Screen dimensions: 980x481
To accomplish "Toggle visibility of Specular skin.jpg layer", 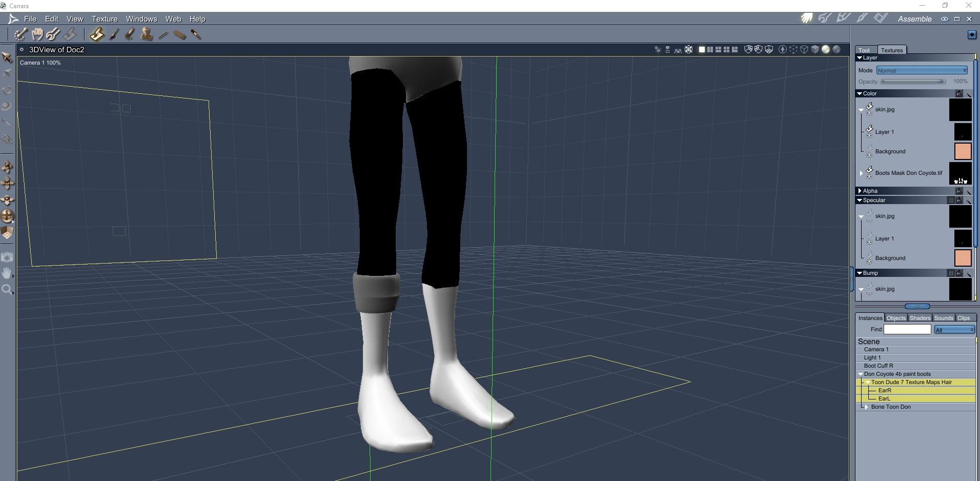I will click(869, 219).
